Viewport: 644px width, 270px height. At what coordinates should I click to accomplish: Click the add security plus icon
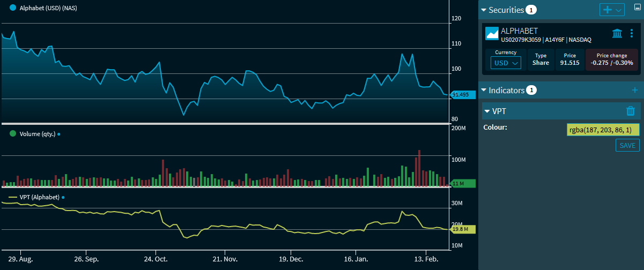(x=608, y=10)
